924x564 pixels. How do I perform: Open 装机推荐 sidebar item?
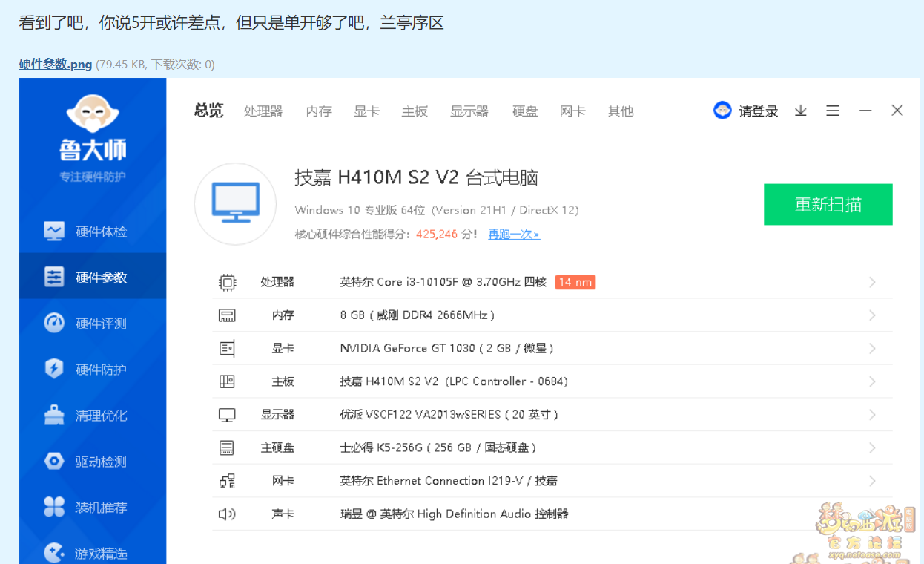click(93, 508)
